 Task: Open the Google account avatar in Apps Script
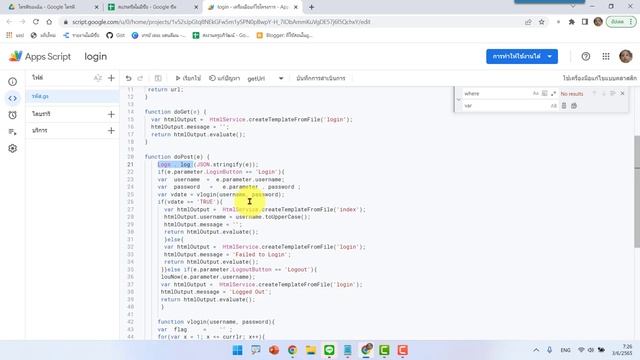(x=626, y=56)
